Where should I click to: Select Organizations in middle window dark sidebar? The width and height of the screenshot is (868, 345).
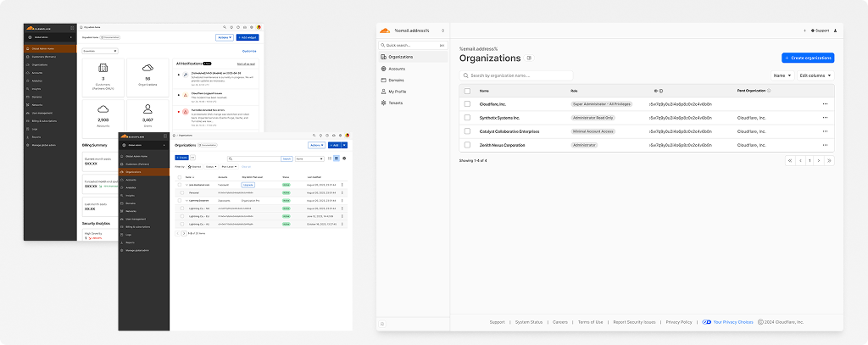[144, 172]
